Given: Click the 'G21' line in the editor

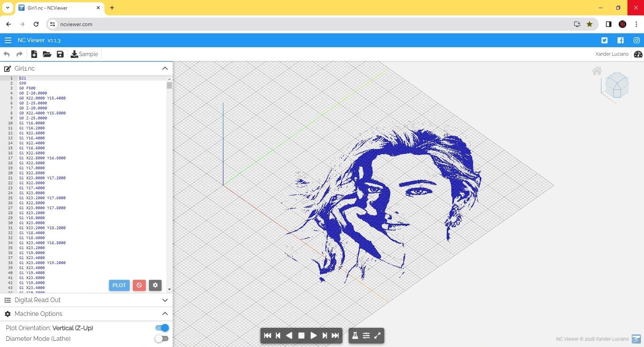Looking at the screenshot, I should tap(23, 78).
